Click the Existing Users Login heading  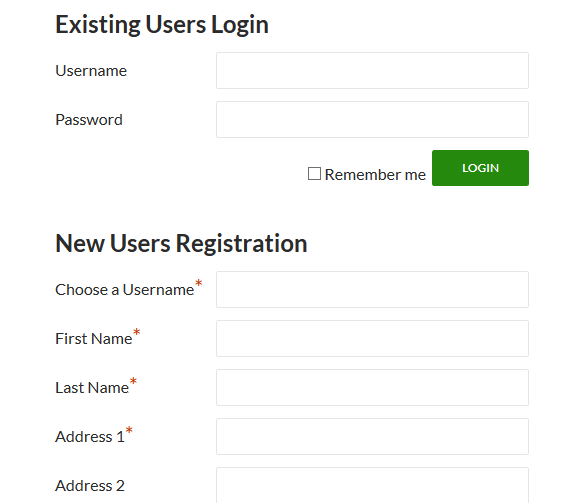tap(162, 24)
